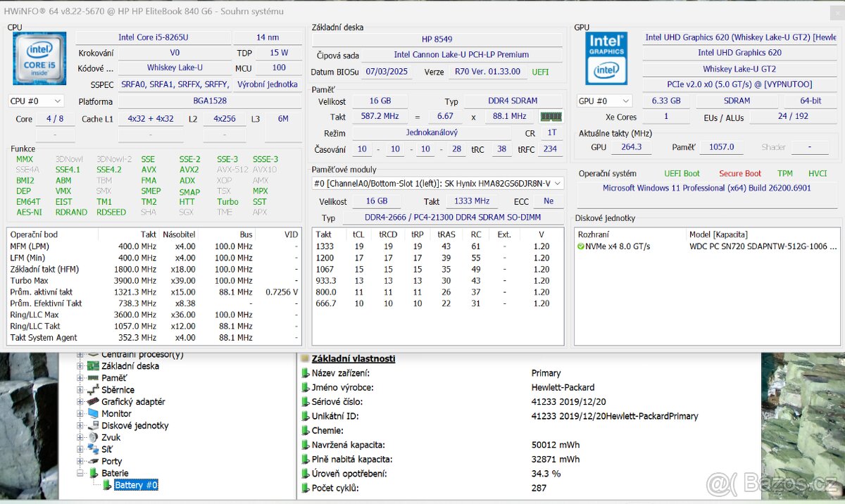Collapse the Baterie tree node
The image size is (845, 504).
pos(80,473)
